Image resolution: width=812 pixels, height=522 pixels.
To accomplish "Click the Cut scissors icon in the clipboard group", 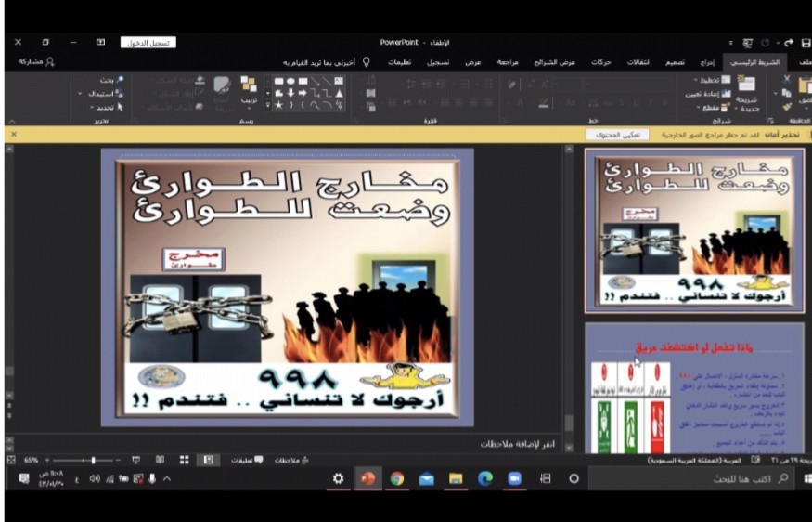I will (787, 80).
